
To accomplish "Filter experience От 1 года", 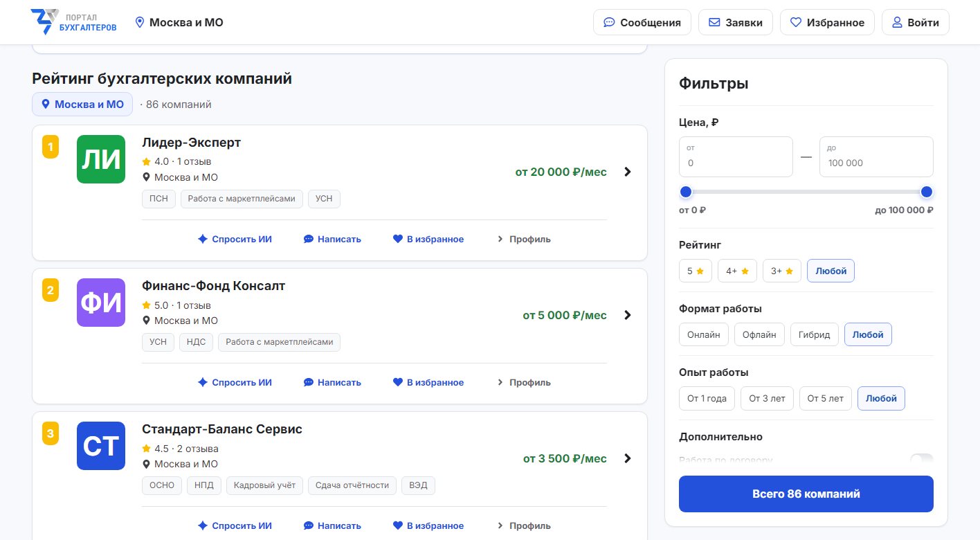I will (707, 398).
